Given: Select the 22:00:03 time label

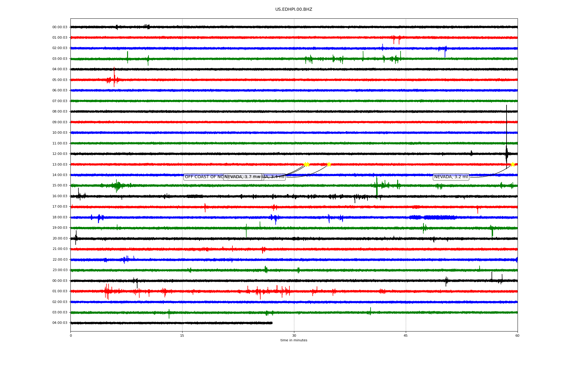Looking at the screenshot, I should point(60,260).
